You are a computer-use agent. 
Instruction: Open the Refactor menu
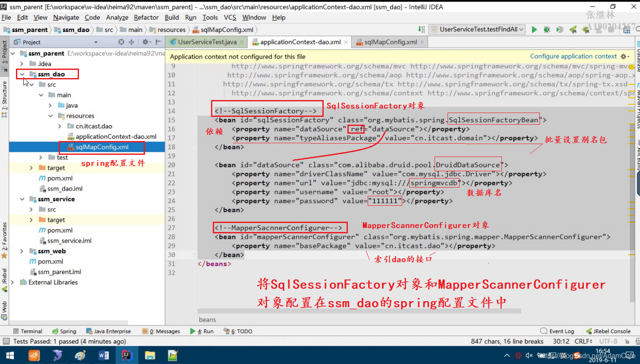click(x=146, y=17)
